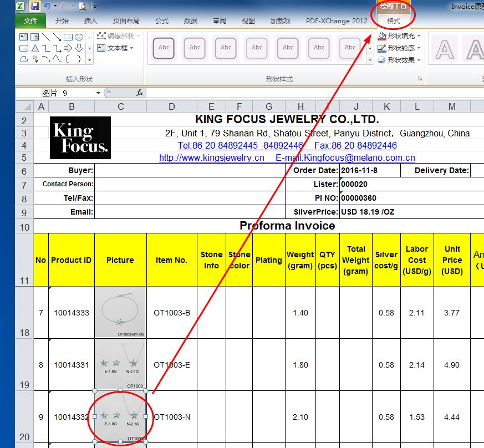This screenshot has height=448, width=484.
Task: Select the Left Brace shape
Action: pos(68,59)
